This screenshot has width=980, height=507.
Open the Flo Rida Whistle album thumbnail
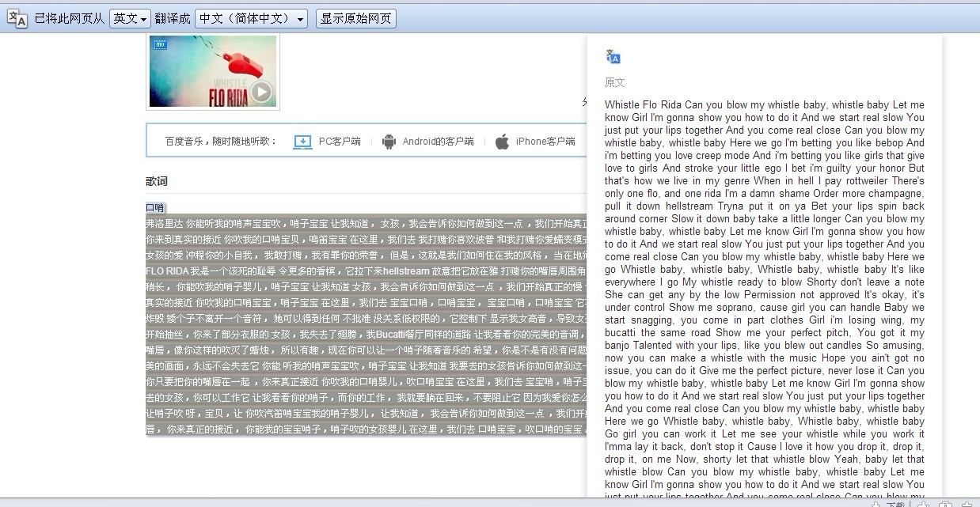(213, 71)
